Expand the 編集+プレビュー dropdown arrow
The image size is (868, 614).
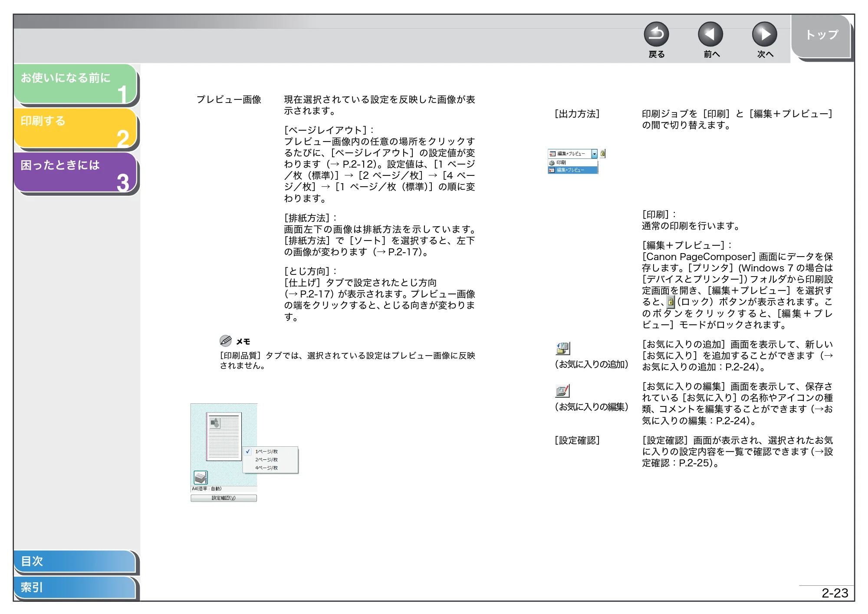point(594,154)
